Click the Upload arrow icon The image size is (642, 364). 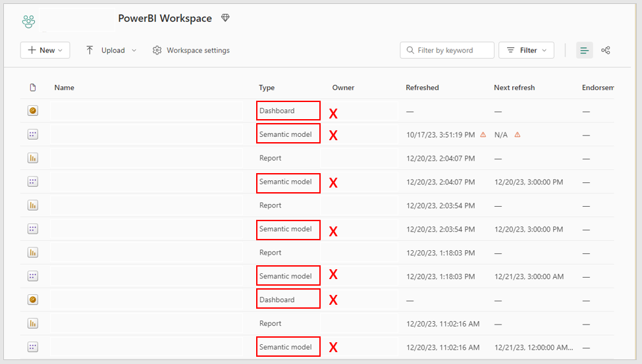[90, 50]
